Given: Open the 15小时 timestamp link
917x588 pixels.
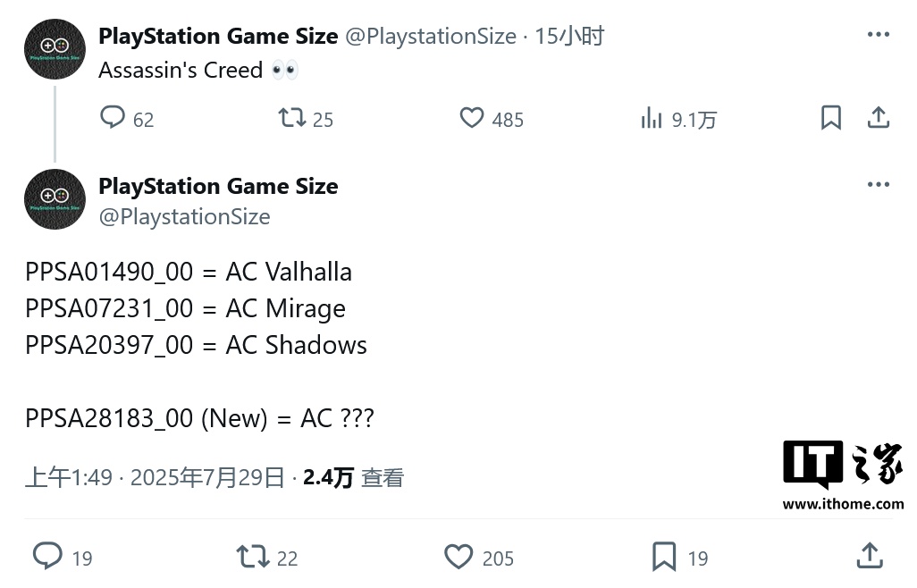Looking at the screenshot, I should [x=570, y=37].
